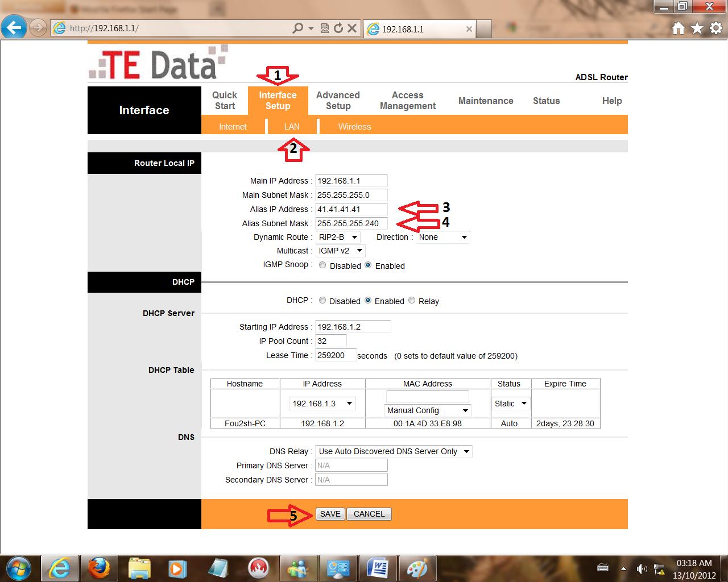
Task: Launch Firefox from the taskbar
Action: 100,568
